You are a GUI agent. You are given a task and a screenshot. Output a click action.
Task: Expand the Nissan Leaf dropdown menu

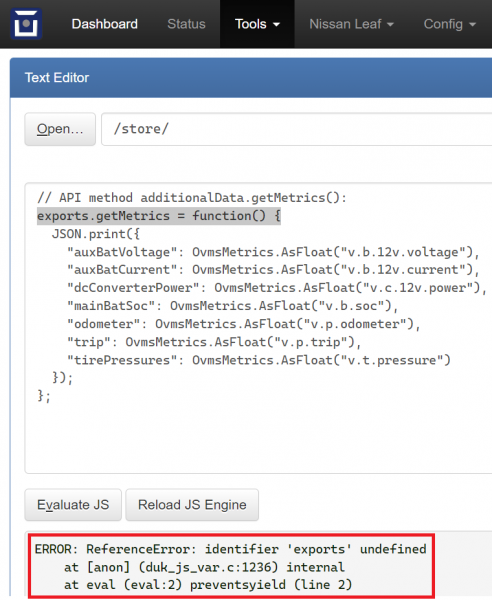click(351, 24)
